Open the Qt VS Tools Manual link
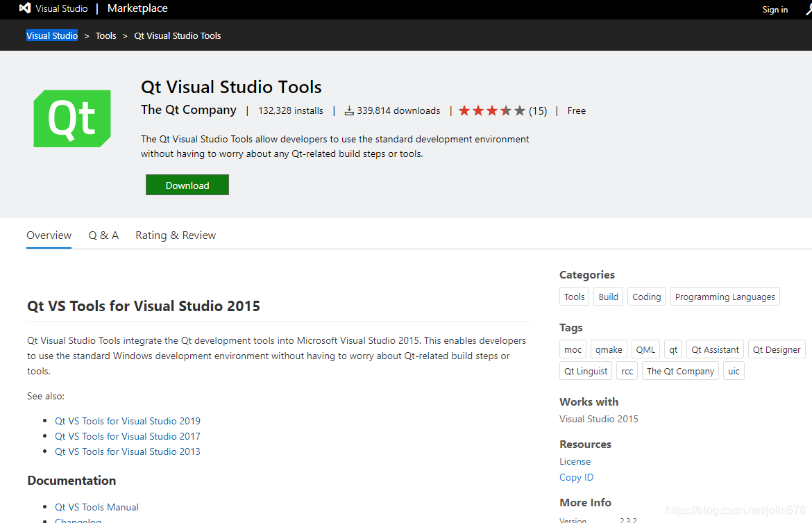This screenshot has width=812, height=523. click(97, 507)
